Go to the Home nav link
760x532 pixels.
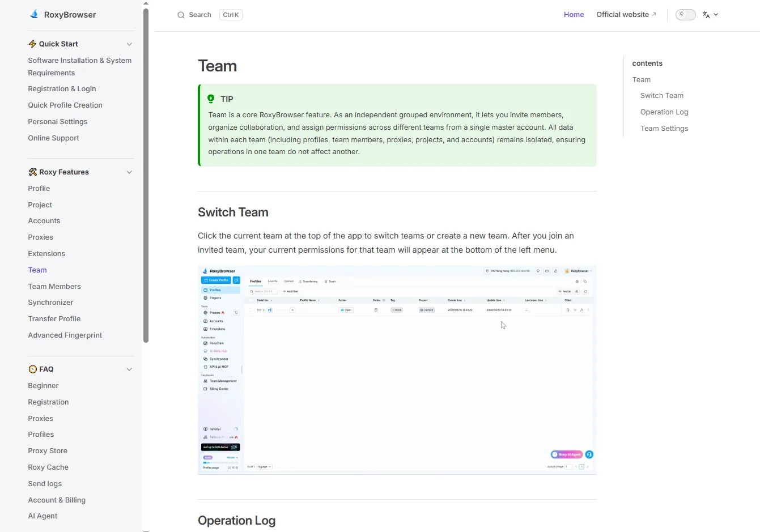(x=574, y=15)
